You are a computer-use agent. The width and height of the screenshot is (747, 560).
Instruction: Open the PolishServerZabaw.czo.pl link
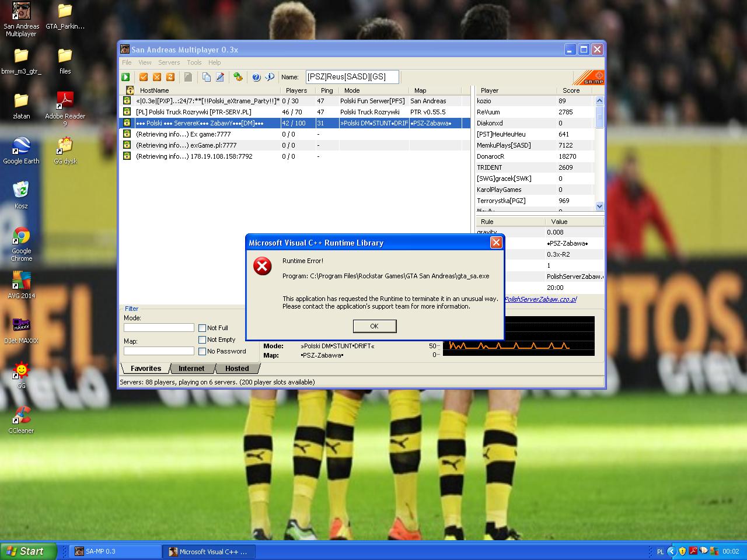pyautogui.click(x=540, y=299)
